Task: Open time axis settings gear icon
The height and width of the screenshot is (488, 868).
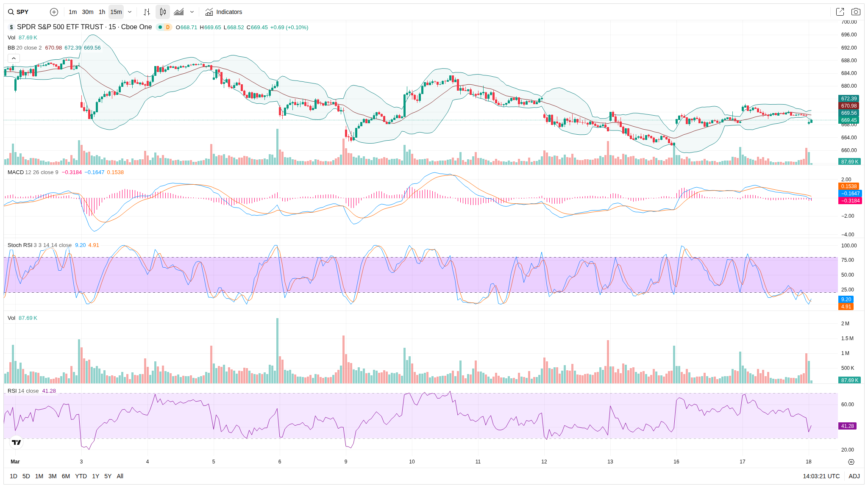Action: click(851, 462)
